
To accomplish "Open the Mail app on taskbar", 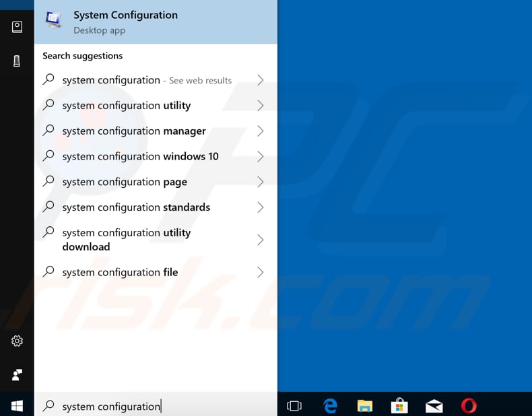I will coord(434,406).
